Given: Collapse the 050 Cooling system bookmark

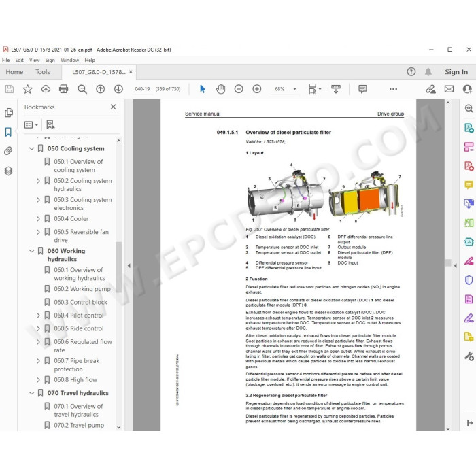Looking at the screenshot, I should 31,148.
